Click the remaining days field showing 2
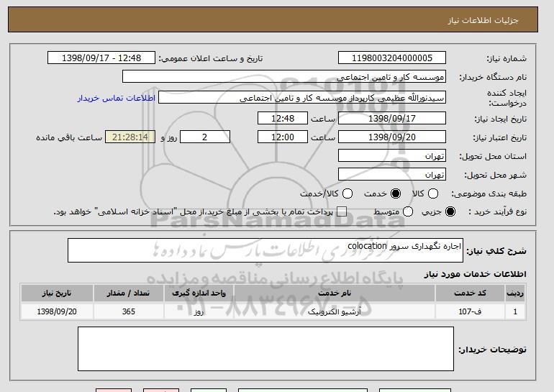 [205, 137]
